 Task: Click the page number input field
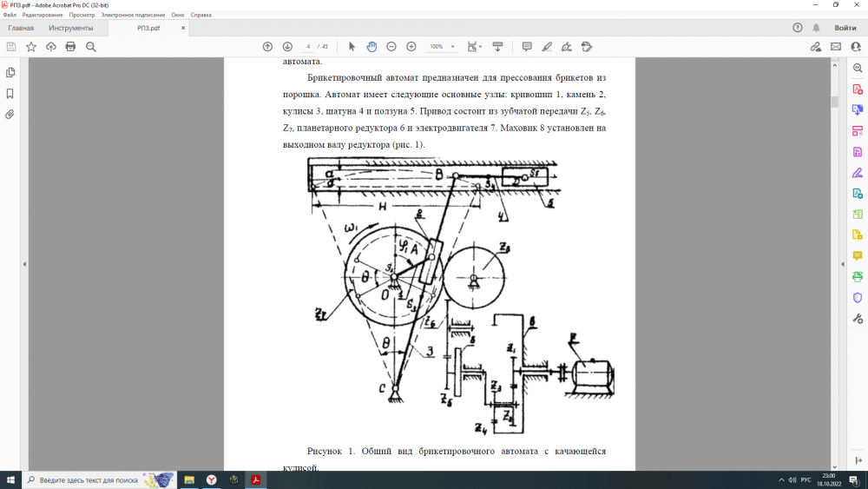tap(308, 46)
